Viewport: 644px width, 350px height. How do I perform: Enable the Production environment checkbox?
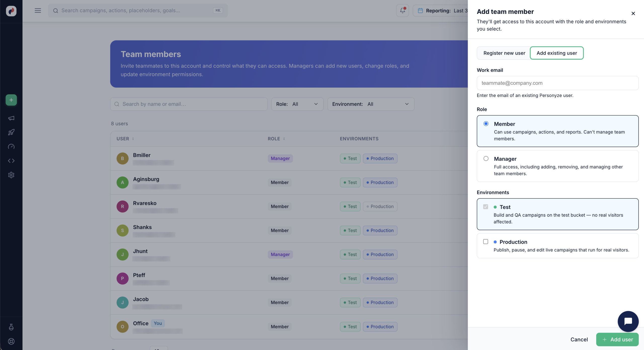[x=486, y=242]
